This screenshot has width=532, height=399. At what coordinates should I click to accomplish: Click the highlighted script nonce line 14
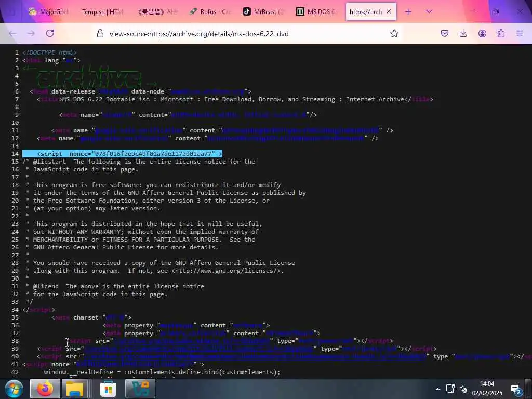(123, 154)
